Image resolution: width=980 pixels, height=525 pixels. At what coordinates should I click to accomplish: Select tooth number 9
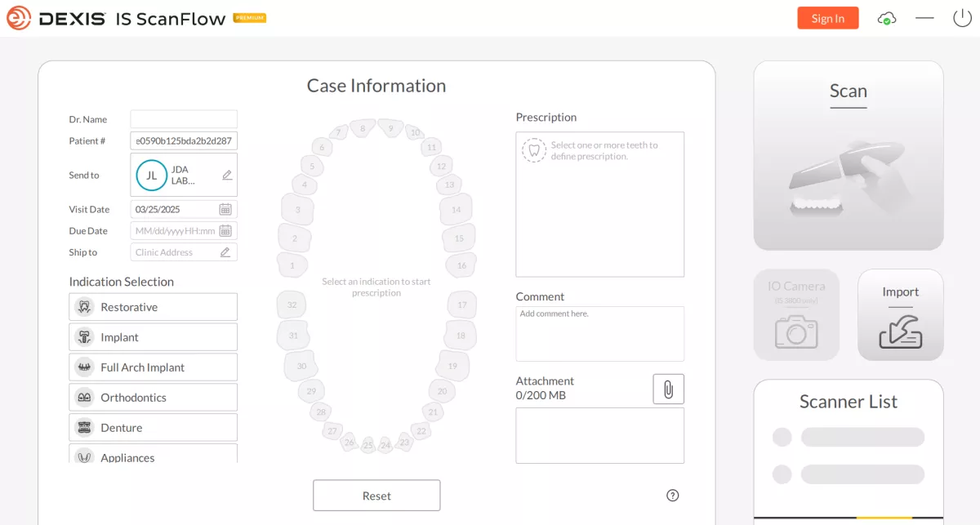click(391, 128)
